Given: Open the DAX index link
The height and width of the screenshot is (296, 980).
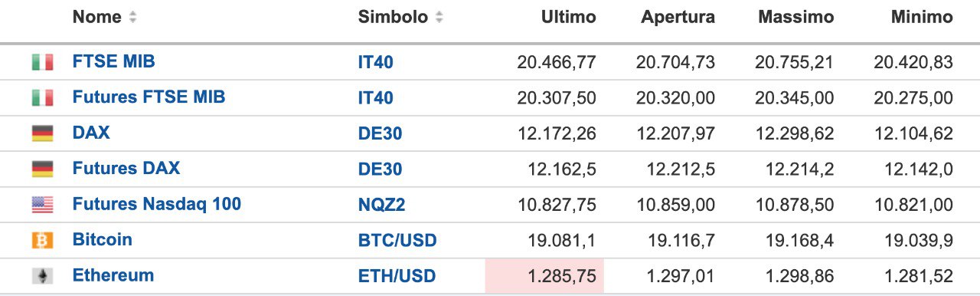Looking at the screenshot, I should click(91, 133).
